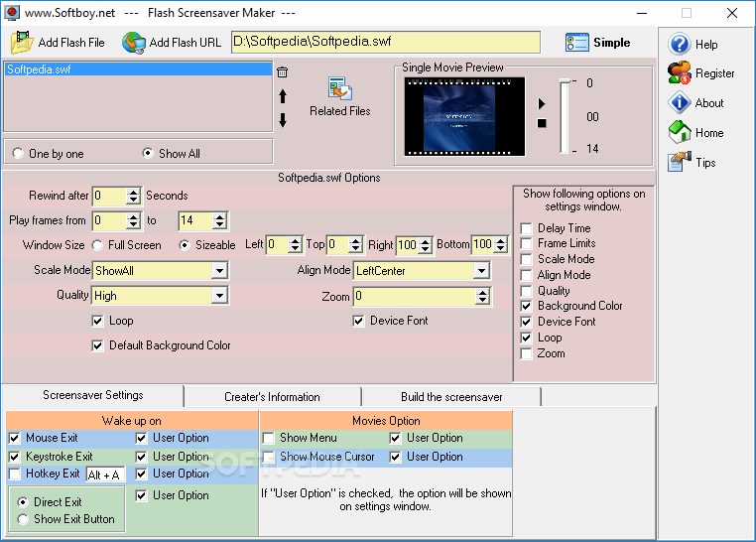Choose Full Screen window size
This screenshot has height=542, width=756.
point(97,245)
